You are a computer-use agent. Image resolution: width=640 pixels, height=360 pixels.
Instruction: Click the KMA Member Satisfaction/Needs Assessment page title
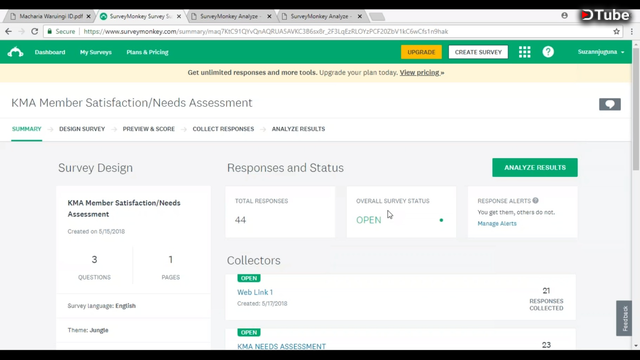tap(132, 103)
